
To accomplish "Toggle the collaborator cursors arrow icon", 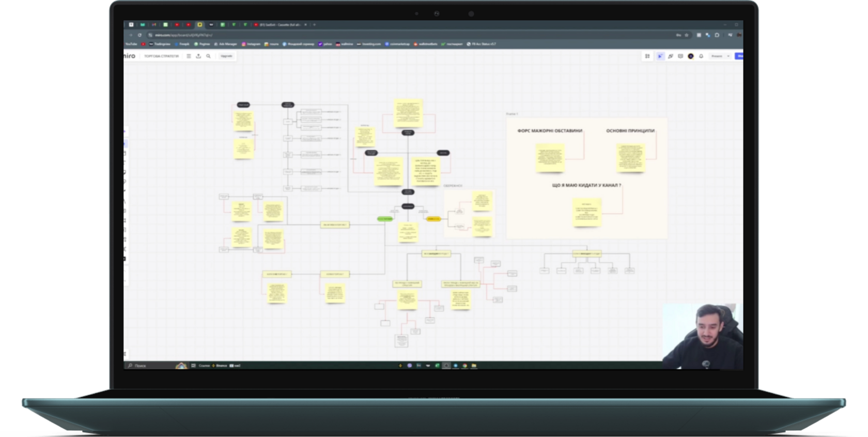I will point(660,56).
